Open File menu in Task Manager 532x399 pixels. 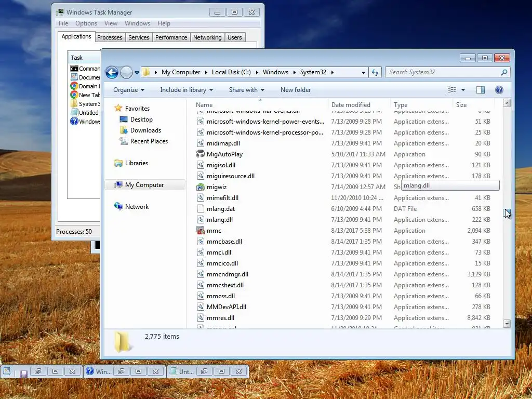(x=63, y=23)
